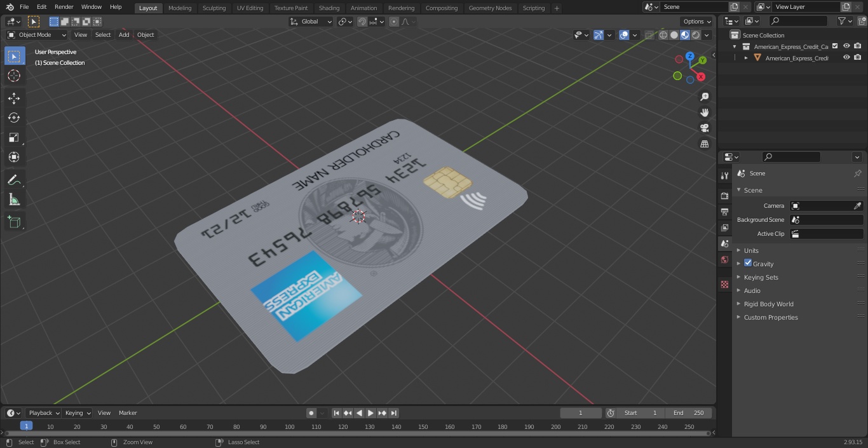Open Output properties tab

[724, 212]
